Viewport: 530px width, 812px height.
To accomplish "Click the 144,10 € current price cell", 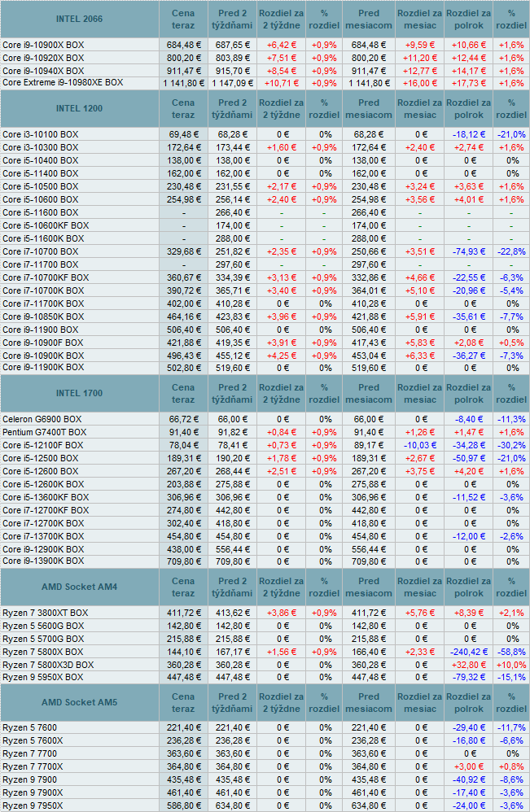I will tap(183, 652).
